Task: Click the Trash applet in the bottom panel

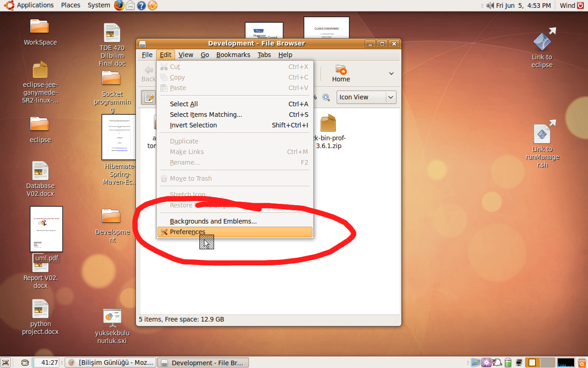Action: [x=582, y=362]
